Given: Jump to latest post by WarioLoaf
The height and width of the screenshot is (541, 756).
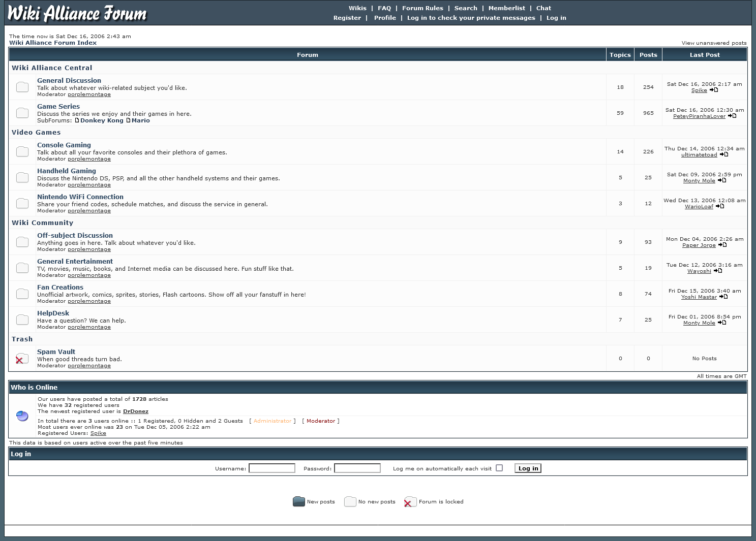Looking at the screenshot, I should [x=720, y=206].
